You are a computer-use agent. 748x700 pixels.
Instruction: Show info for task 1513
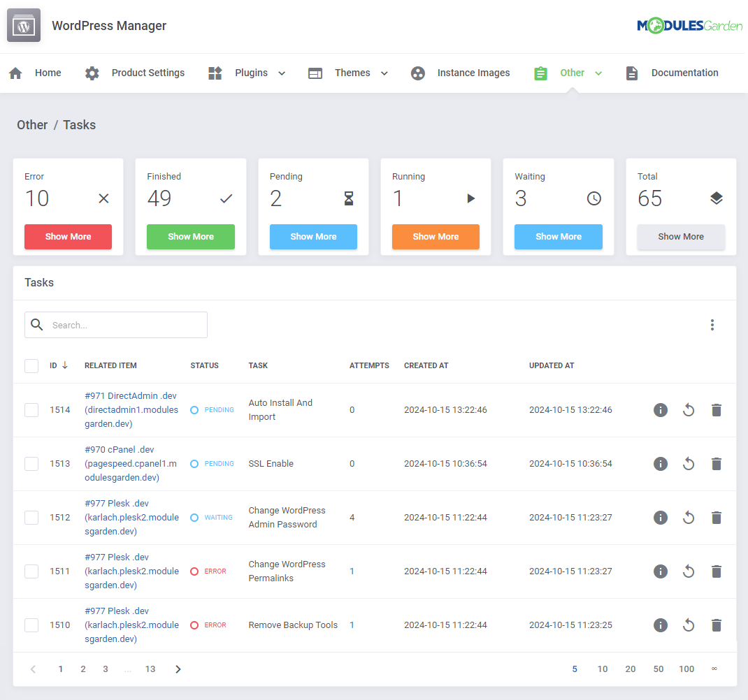click(660, 464)
